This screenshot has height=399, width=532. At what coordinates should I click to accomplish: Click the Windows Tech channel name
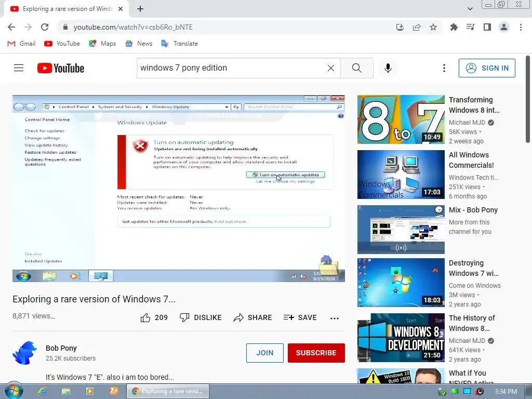click(473, 178)
